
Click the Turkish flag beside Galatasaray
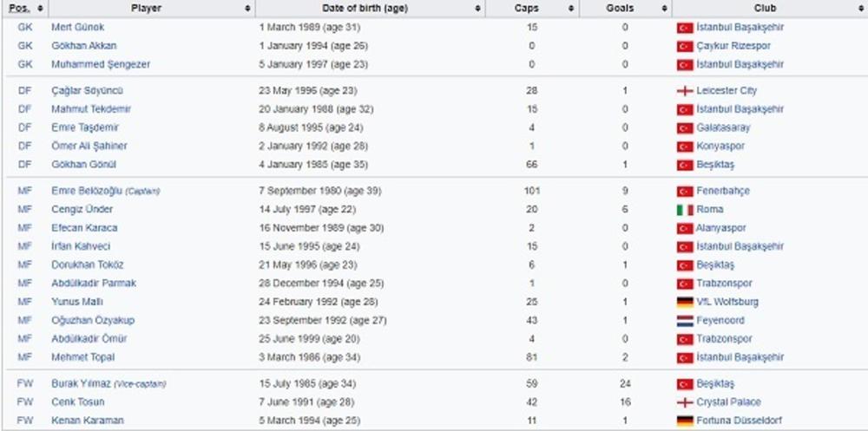tap(685, 128)
